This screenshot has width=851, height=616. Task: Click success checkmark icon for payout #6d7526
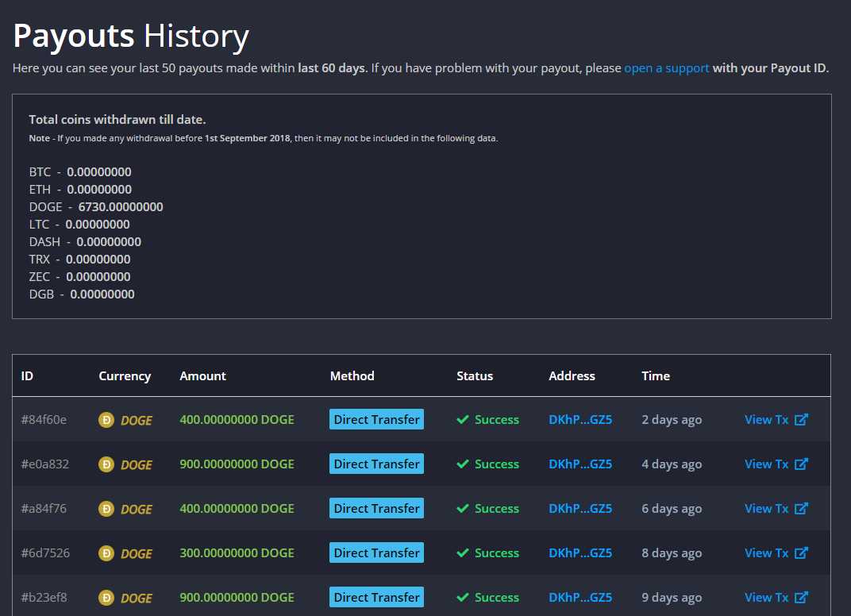point(463,553)
